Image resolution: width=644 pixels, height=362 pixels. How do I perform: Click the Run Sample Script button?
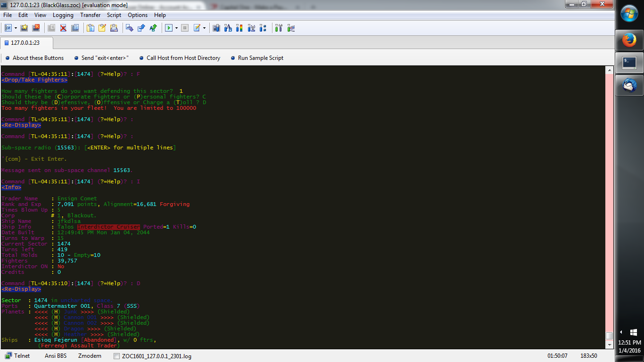click(260, 58)
